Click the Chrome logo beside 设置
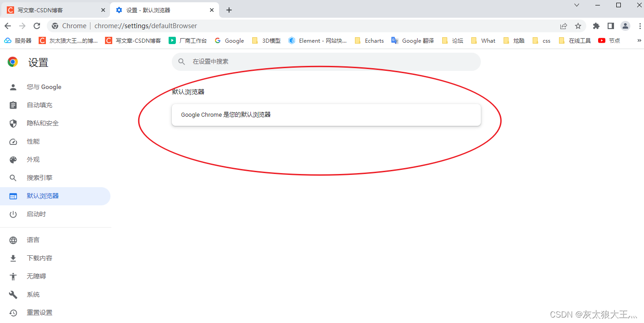Screen dimensions: 644x323 click(x=13, y=62)
